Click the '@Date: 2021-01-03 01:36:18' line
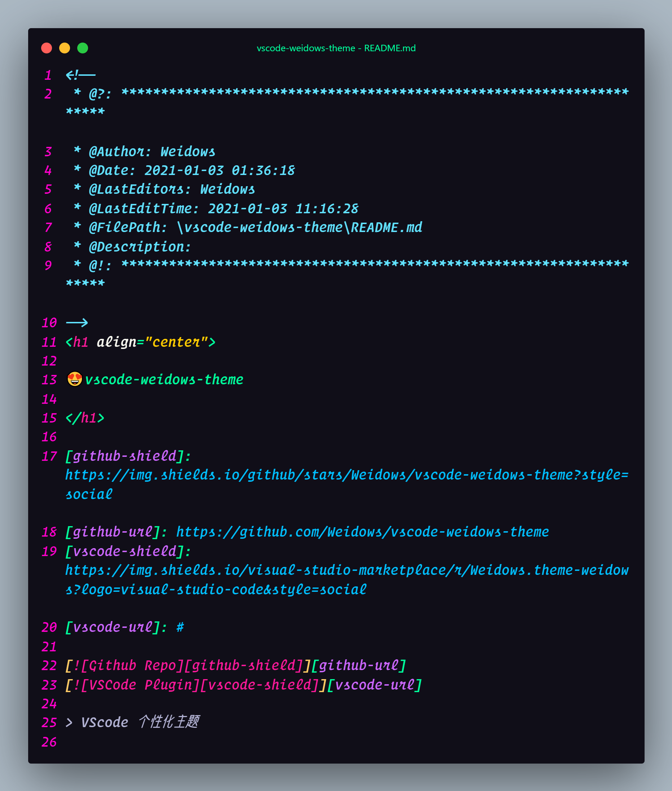This screenshot has height=791, width=672. (x=192, y=170)
